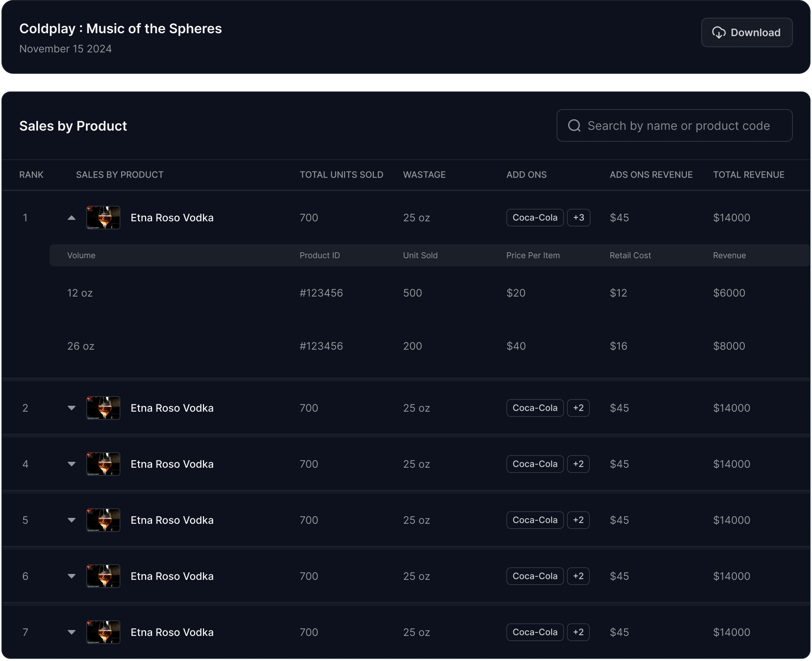Expand the rank 2 product row
This screenshot has height=661, width=812.
pyautogui.click(x=71, y=408)
